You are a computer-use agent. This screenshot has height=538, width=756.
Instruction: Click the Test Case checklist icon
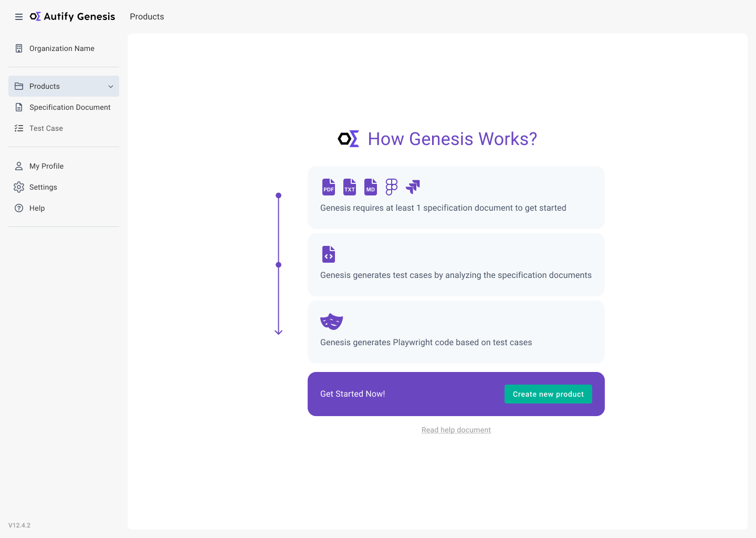pyautogui.click(x=19, y=128)
